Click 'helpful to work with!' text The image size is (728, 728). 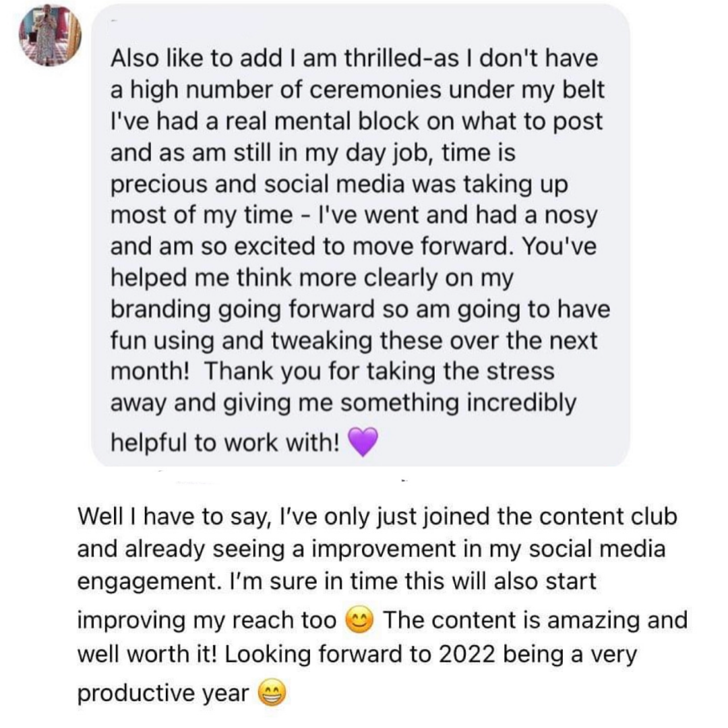tap(225, 442)
